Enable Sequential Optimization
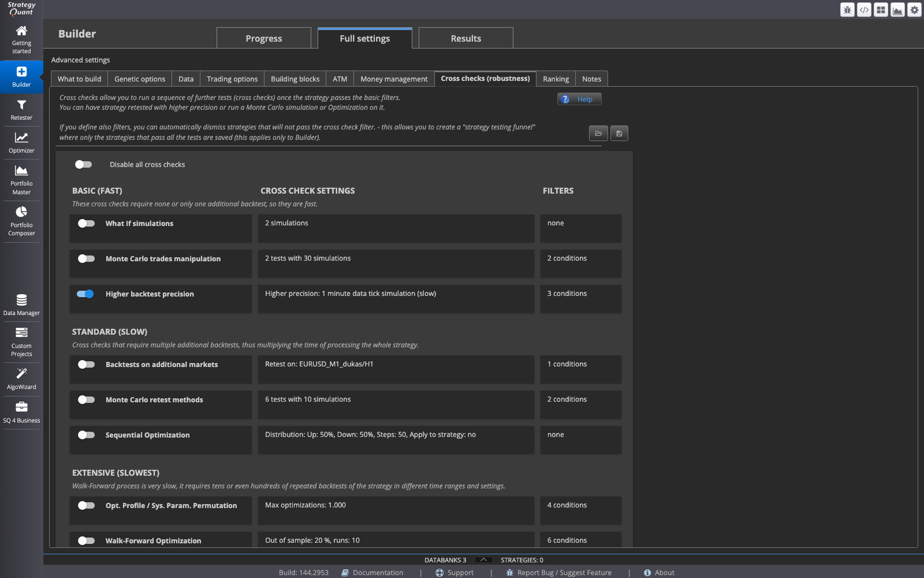This screenshot has height=578, width=924. pyautogui.click(x=86, y=435)
